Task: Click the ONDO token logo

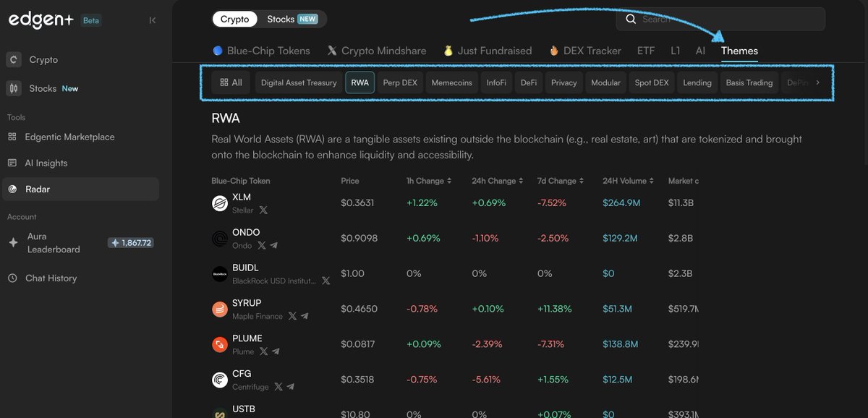Action: (x=220, y=239)
